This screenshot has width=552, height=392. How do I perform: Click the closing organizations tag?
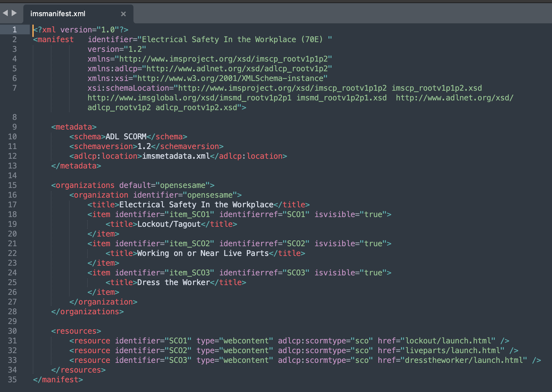pyautogui.click(x=87, y=312)
